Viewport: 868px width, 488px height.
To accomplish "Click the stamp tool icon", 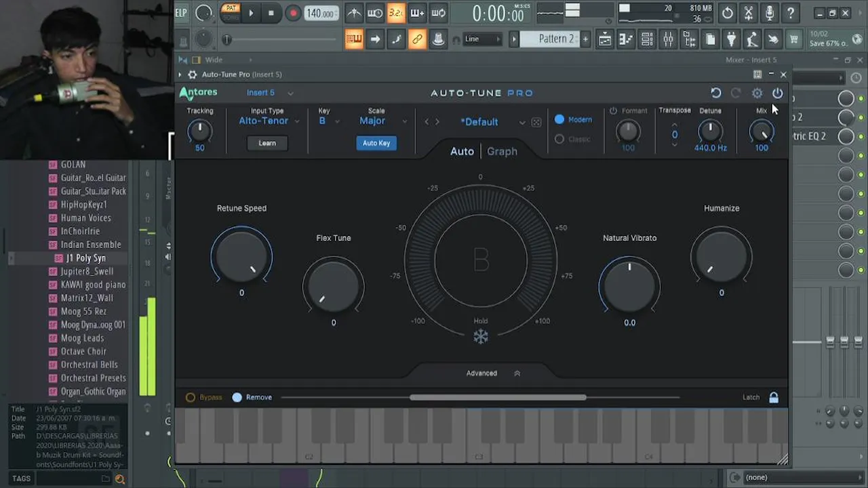I will [x=439, y=39].
